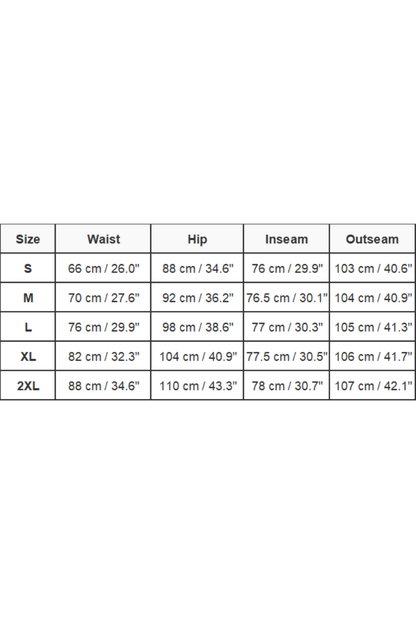The height and width of the screenshot is (624, 416).
Task: Select the Waist column header
Action: pos(103,239)
